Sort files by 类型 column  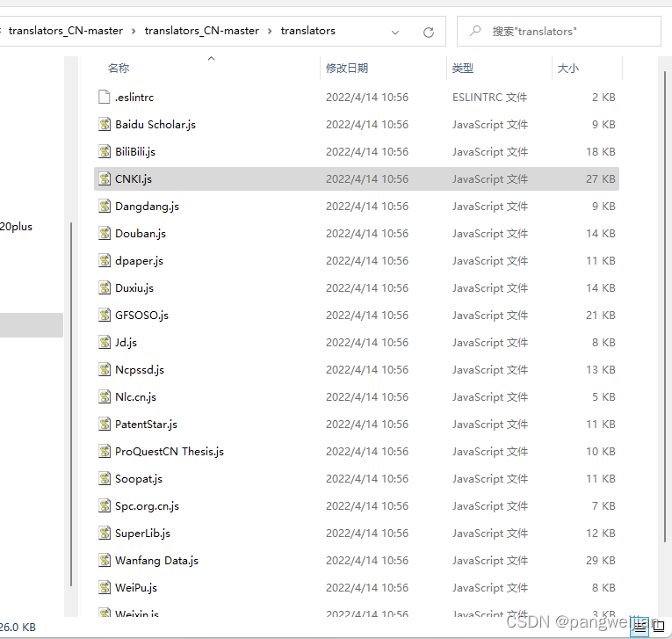(463, 68)
